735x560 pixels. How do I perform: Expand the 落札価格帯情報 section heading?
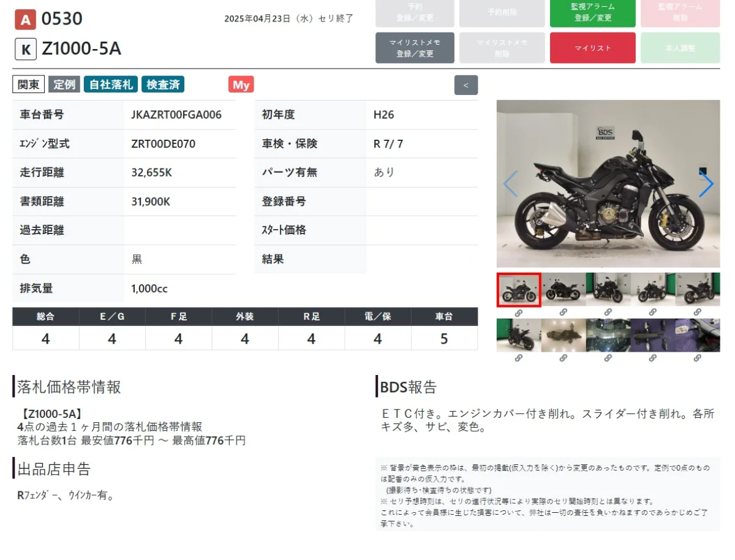[69, 387]
